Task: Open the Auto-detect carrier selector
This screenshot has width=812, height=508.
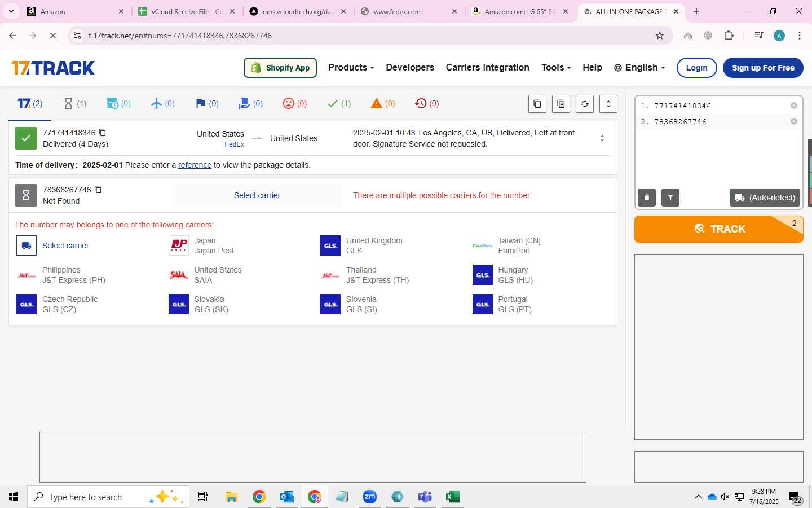Action: [x=765, y=198]
